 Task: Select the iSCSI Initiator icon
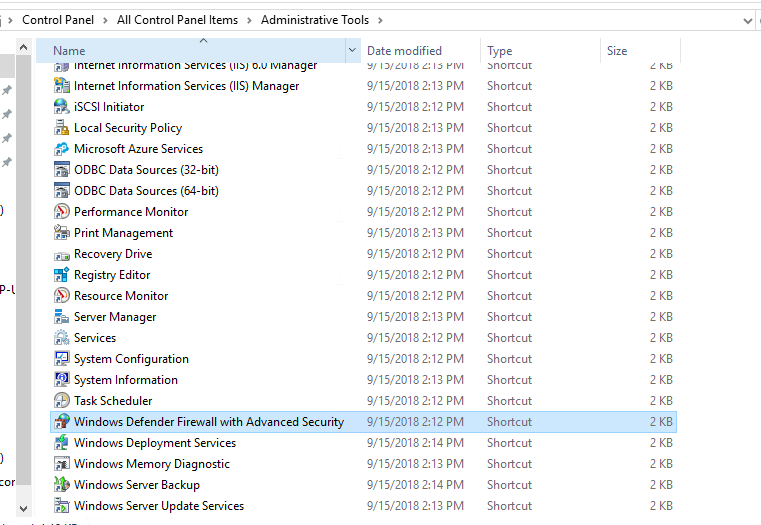(62, 107)
